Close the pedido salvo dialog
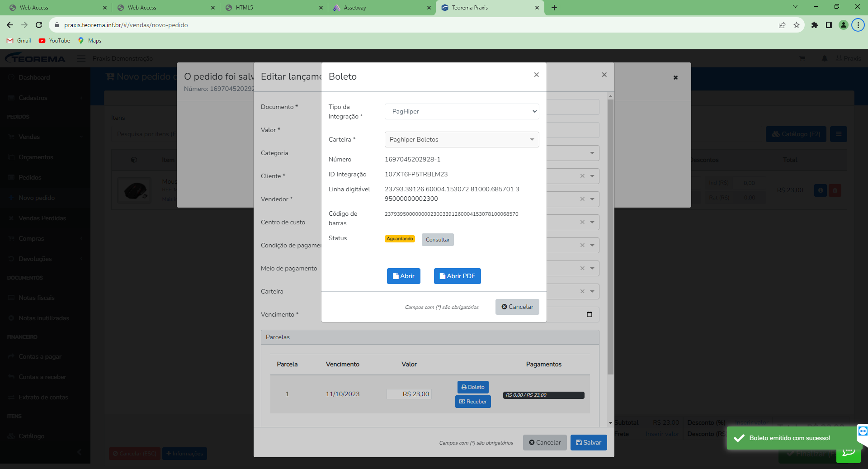The image size is (868, 469). [675, 77]
